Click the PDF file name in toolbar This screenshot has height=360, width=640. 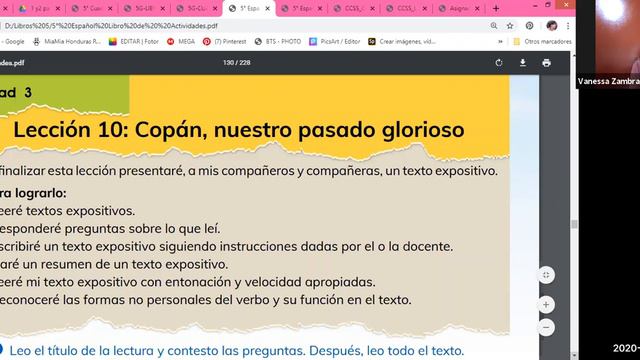12,63
